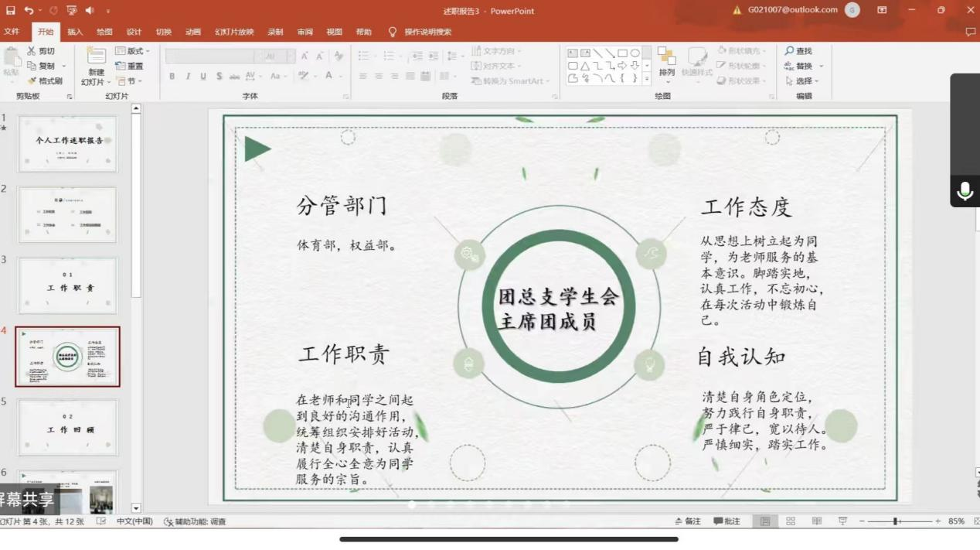Open font name combo box
This screenshot has height=550, width=980.
pyautogui.click(x=214, y=56)
